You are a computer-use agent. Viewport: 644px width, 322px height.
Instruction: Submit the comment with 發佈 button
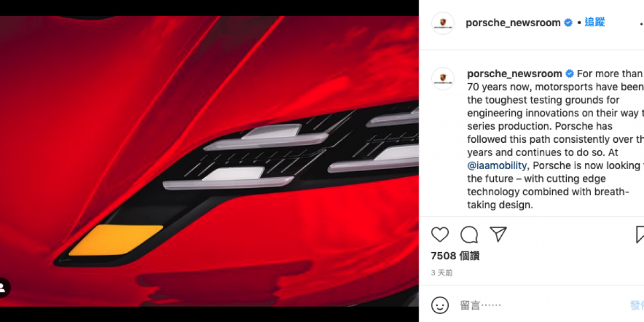(x=637, y=305)
